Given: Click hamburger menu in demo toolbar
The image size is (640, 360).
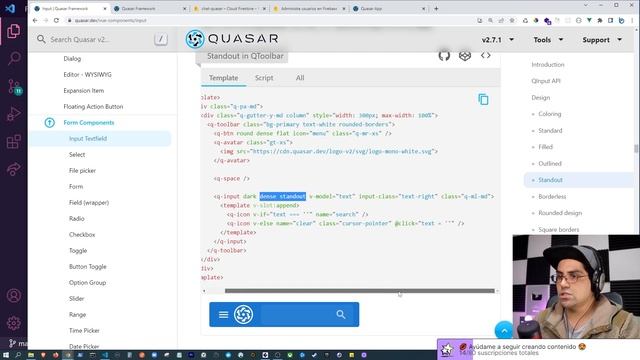Looking at the screenshot, I should click(x=223, y=315).
